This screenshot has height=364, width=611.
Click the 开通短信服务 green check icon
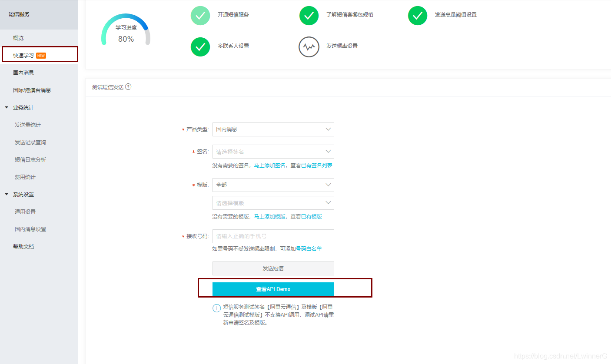coord(200,15)
